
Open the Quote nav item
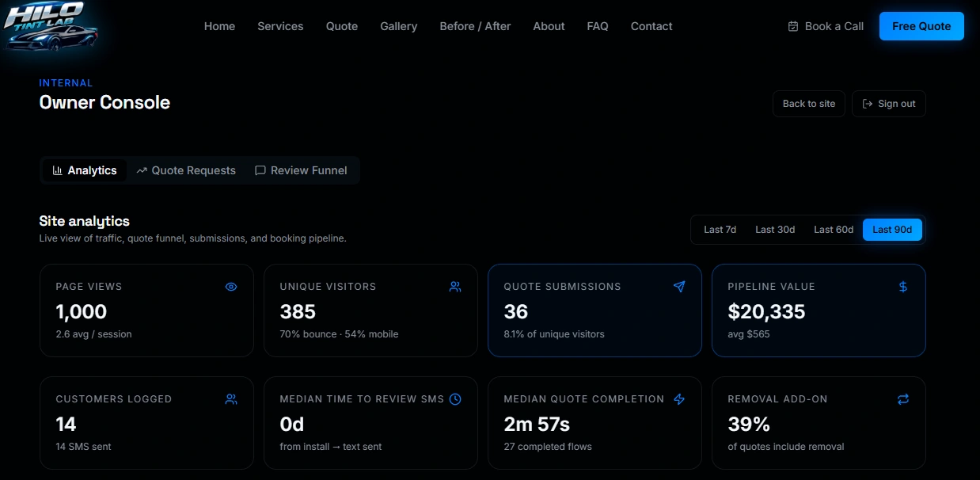342,26
